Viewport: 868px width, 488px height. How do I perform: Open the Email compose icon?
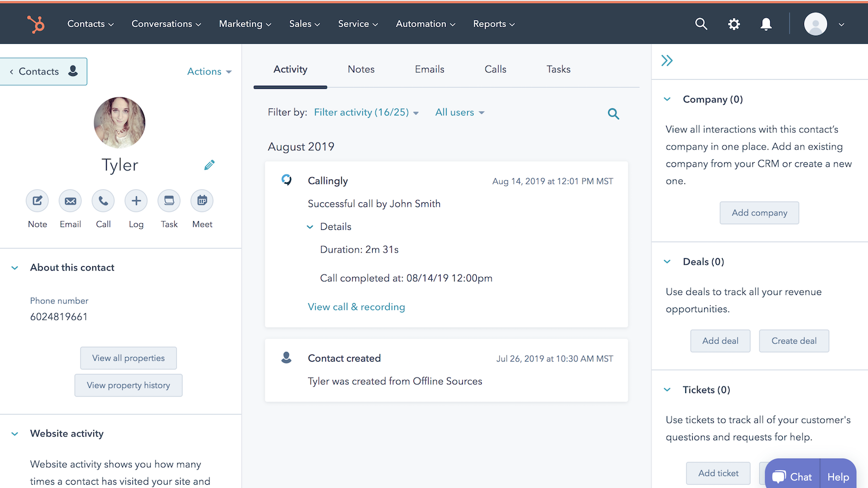70,200
